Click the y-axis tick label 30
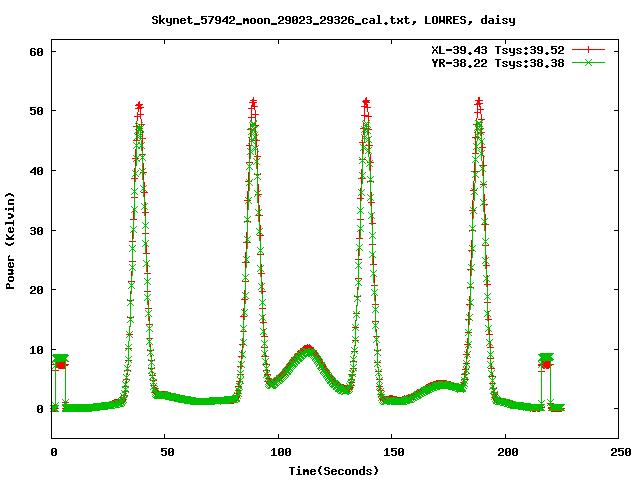The image size is (640, 480). (36, 231)
